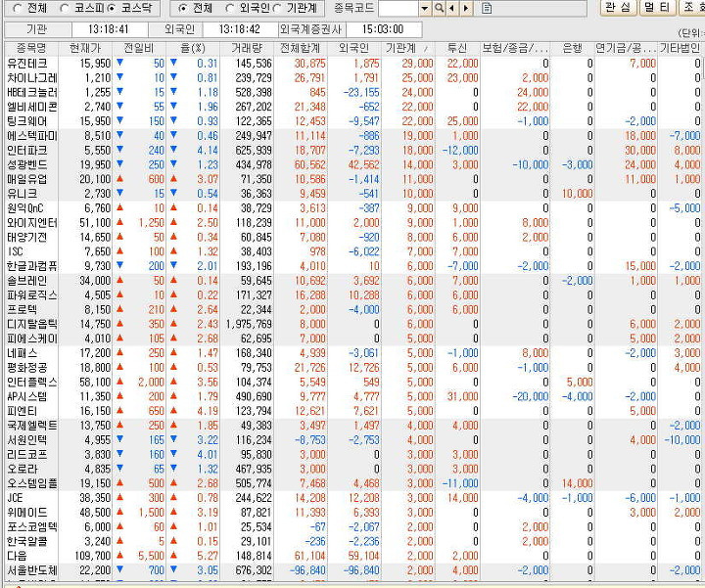The width and height of the screenshot is (705, 588).
Task: Select stock row HB테크놀러
Action: coord(352,93)
